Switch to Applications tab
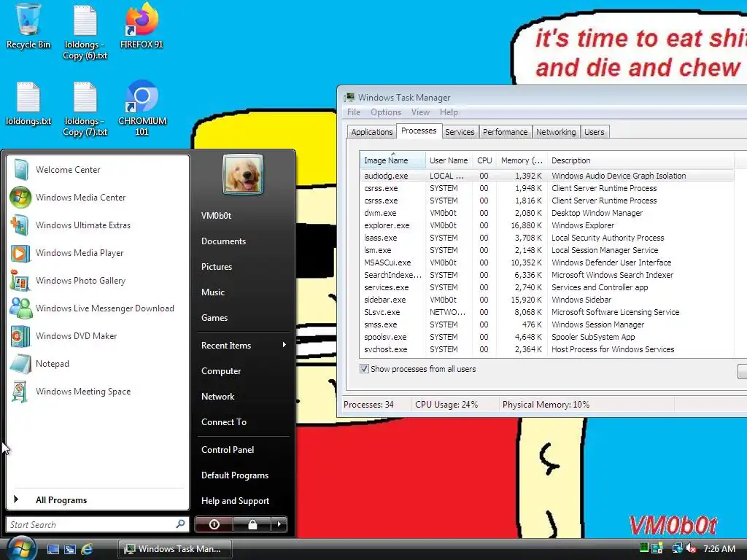 click(x=371, y=132)
